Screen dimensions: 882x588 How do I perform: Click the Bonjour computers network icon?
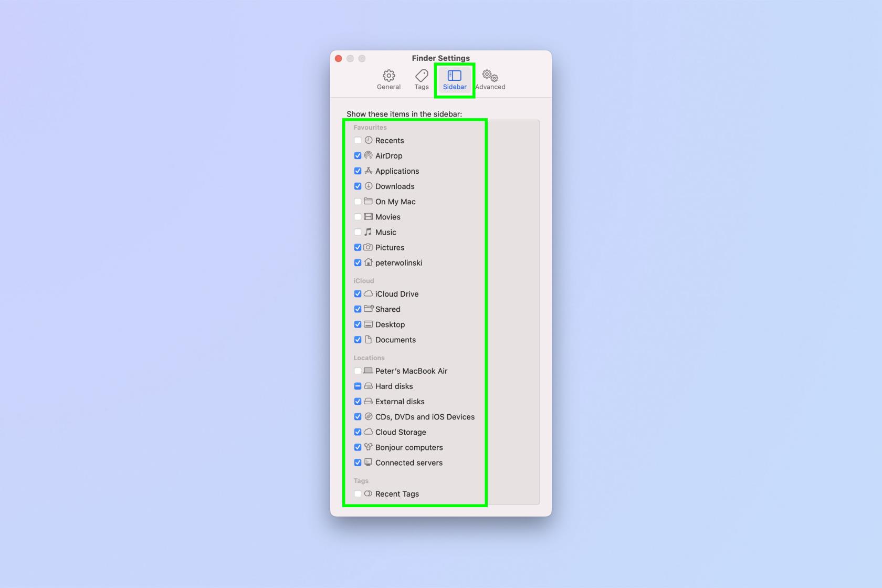tap(369, 447)
